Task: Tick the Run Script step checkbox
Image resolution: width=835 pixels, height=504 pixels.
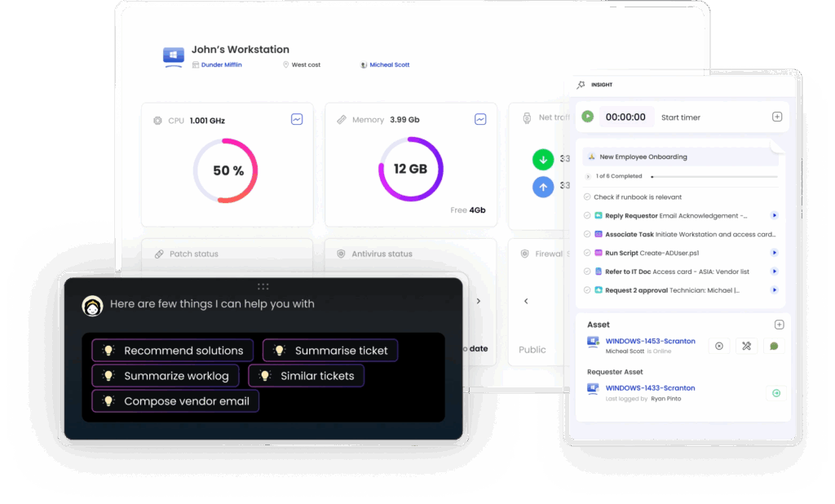Action: click(x=587, y=253)
